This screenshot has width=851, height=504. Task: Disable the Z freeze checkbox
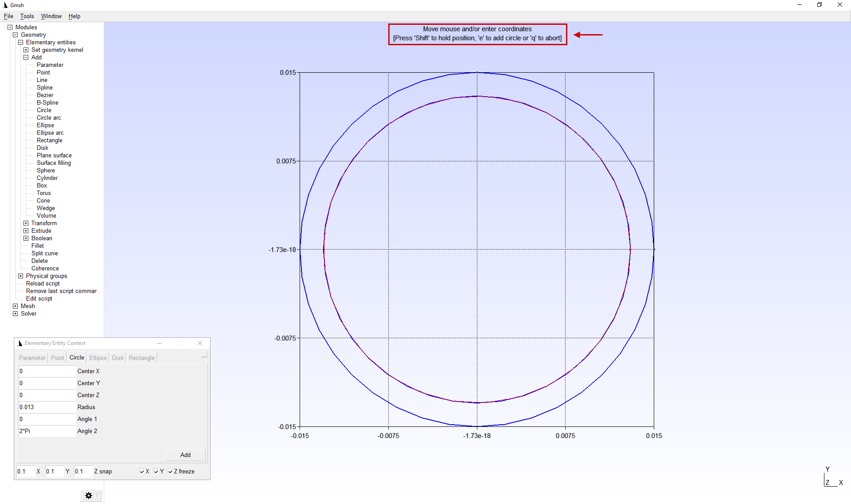(x=170, y=472)
